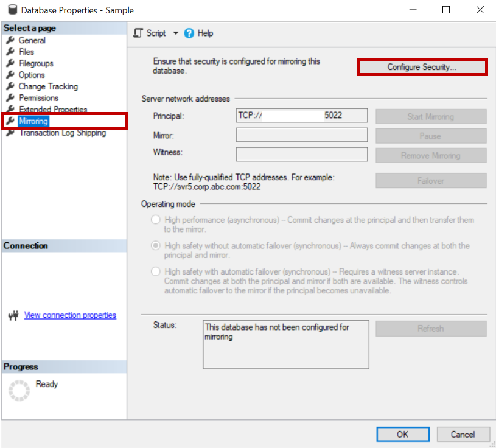Screen dimensions: 496x448
Task: Click the wrench icon beside Options
Action: click(10, 75)
